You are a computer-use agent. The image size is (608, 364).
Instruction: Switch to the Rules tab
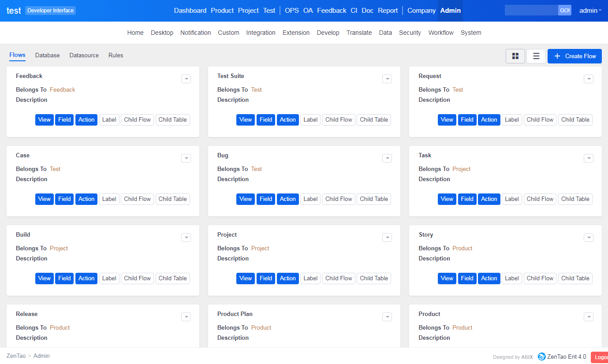[x=116, y=55]
